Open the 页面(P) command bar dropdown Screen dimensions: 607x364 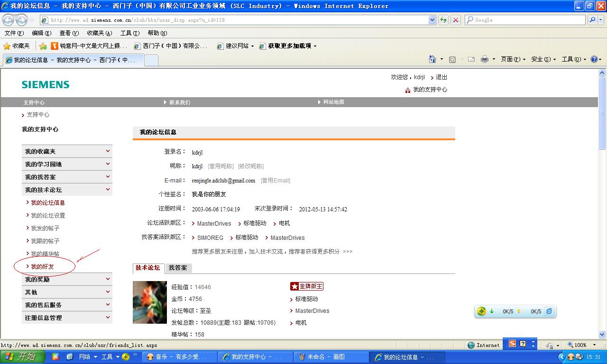tap(514, 59)
